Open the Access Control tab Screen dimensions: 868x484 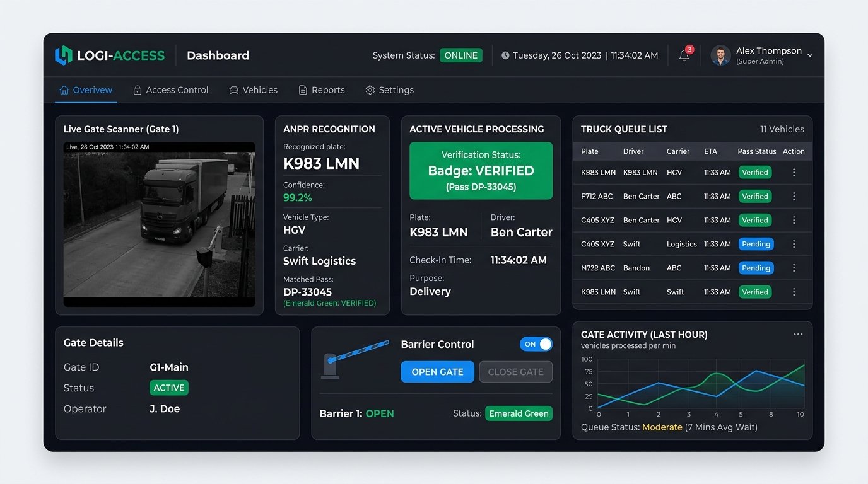pyautogui.click(x=170, y=90)
